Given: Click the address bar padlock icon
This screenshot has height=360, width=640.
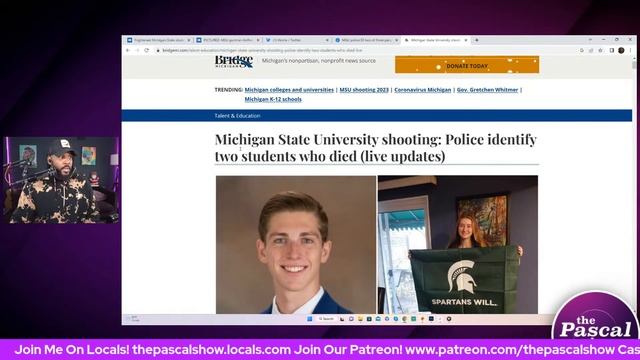Looking at the screenshot, I should coord(158,51).
